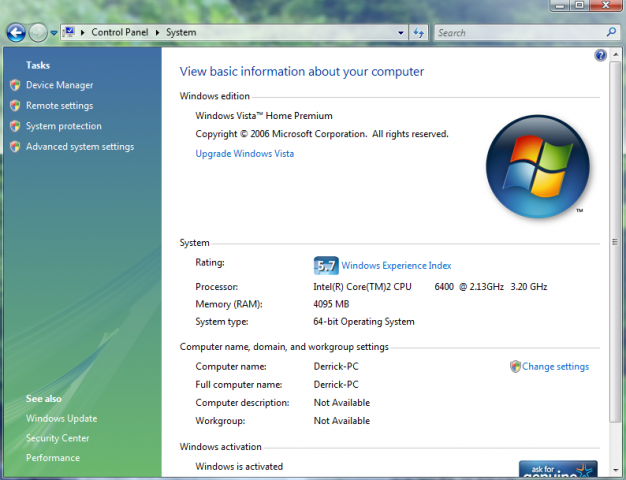Click the vertical scrollbar thumb
Screen dimensions: 626x480
615,241
